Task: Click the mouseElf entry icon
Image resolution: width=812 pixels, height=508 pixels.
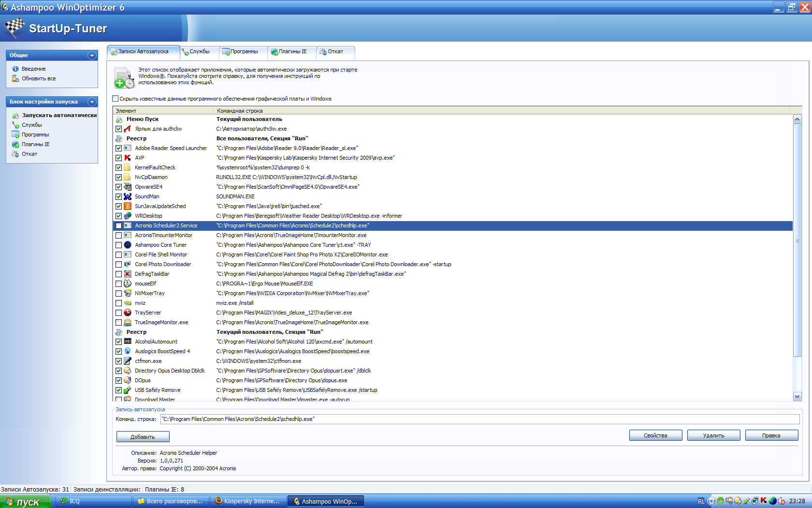Action: click(128, 284)
